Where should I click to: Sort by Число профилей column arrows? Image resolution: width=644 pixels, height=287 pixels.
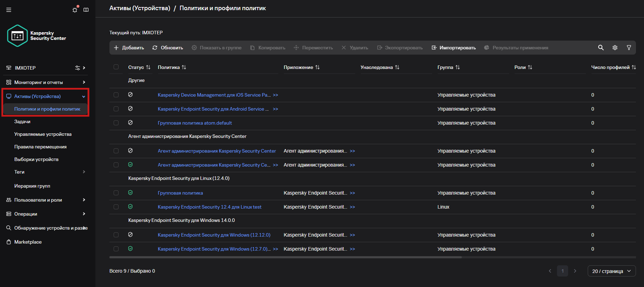pyautogui.click(x=634, y=67)
